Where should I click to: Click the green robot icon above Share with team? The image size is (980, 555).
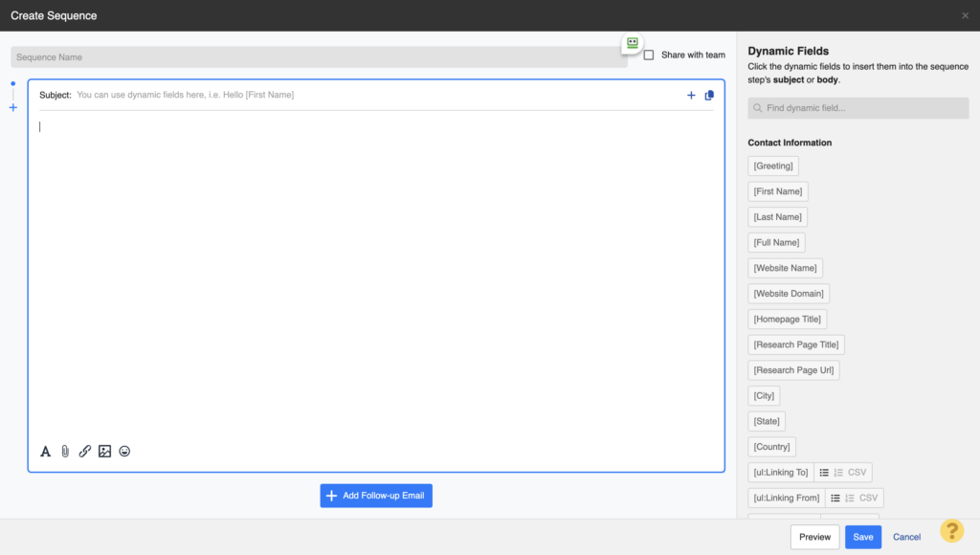[632, 43]
